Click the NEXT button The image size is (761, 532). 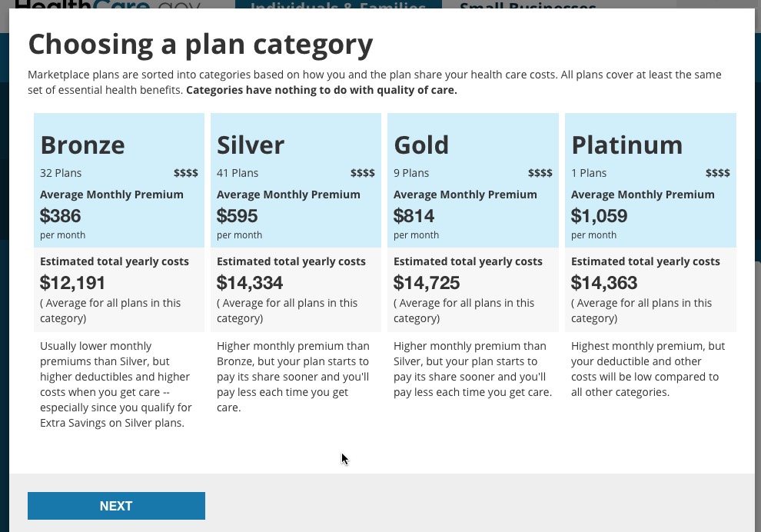(116, 506)
